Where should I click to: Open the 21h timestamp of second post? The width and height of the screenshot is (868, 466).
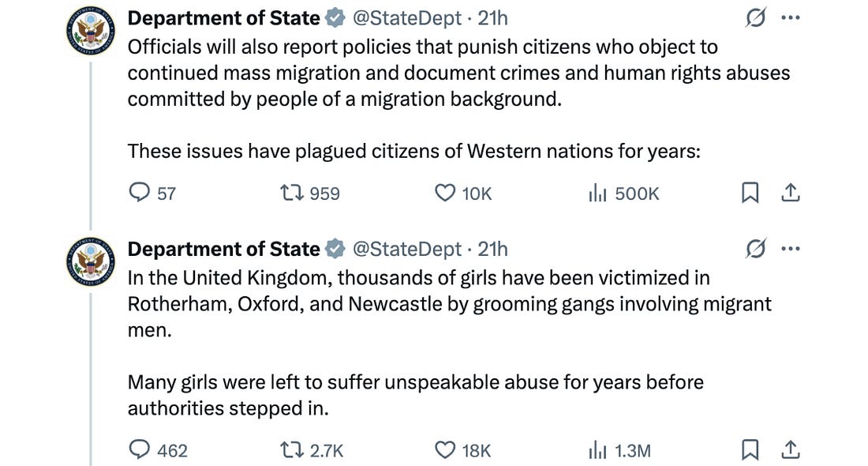[493, 249]
